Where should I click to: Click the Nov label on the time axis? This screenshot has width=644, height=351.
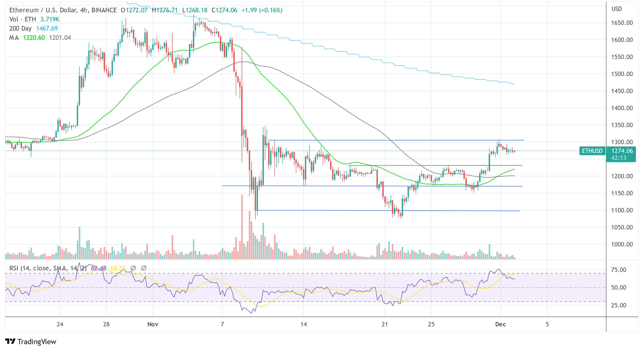pos(153,324)
